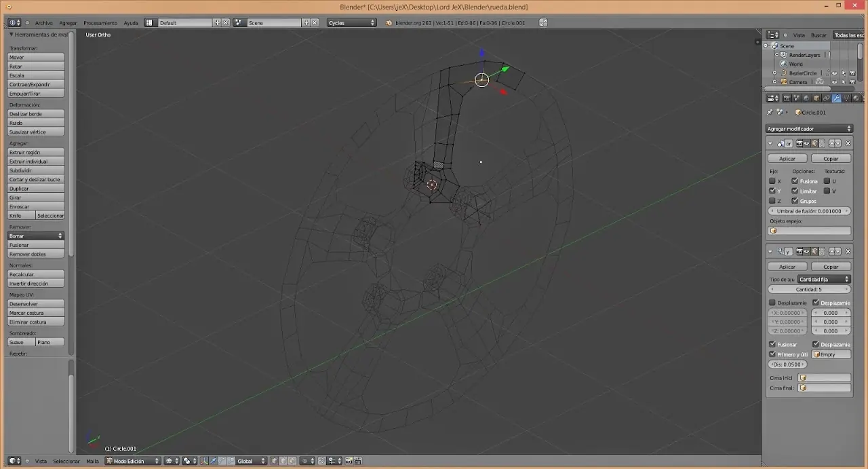Open the Render properties tab icon

(787, 98)
